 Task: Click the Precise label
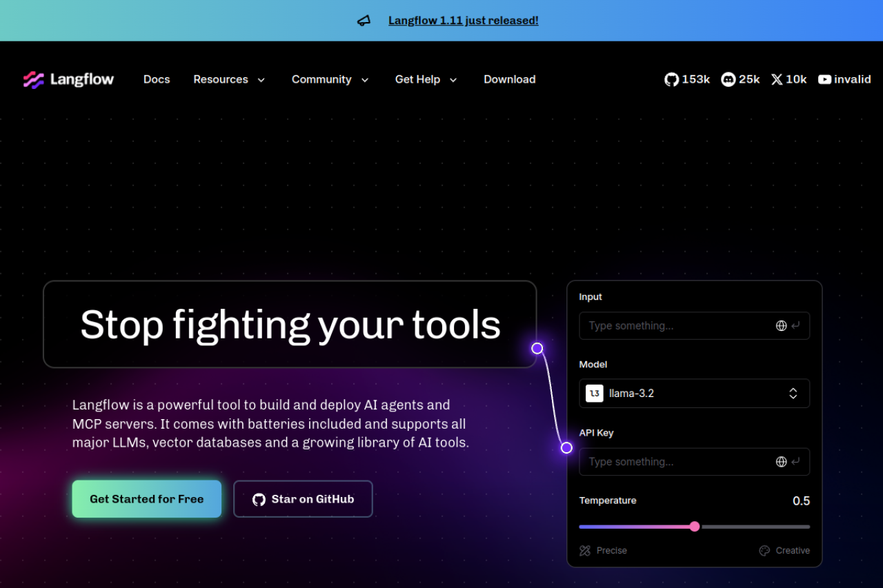(612, 551)
